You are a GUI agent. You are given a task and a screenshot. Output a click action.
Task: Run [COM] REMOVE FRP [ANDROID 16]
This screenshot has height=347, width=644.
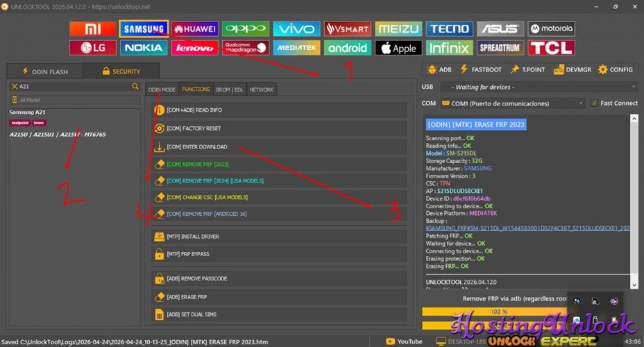click(279, 214)
